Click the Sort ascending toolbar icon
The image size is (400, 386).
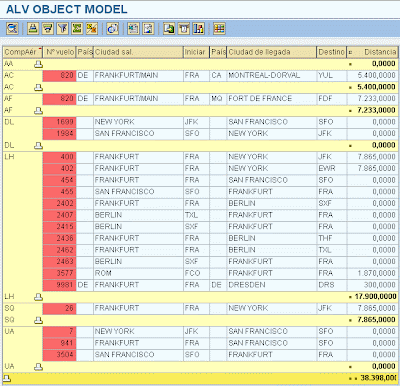click(33, 28)
